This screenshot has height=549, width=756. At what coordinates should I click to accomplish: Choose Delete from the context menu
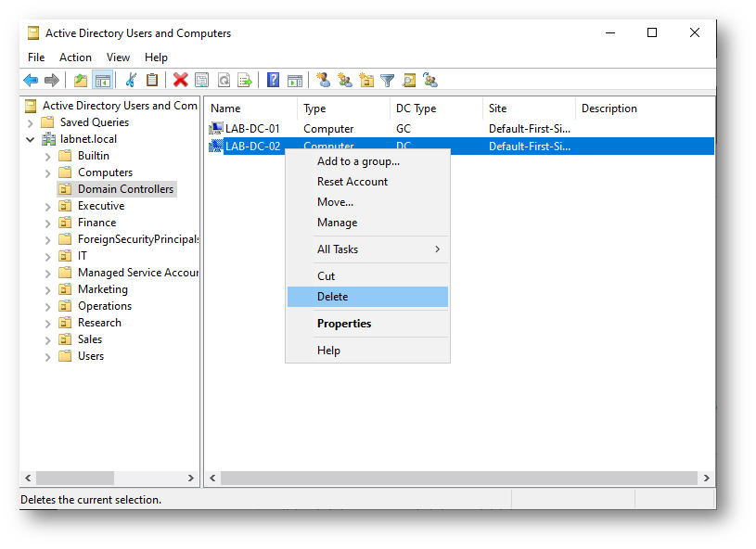pos(367,297)
